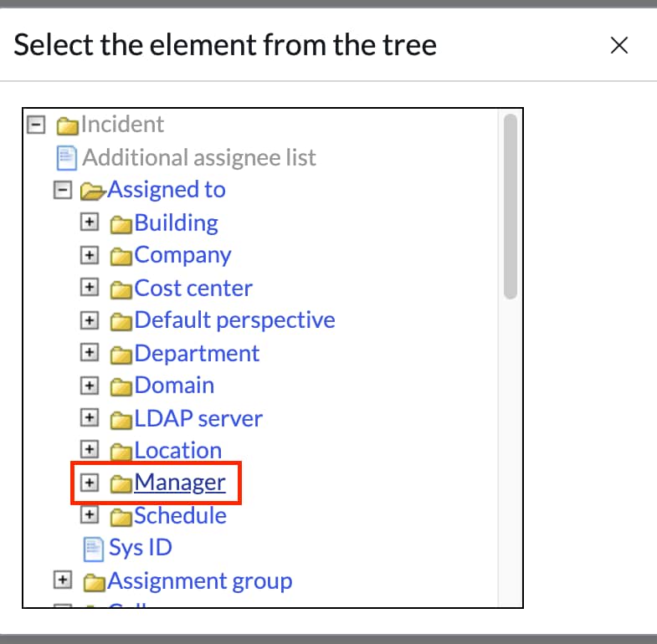Click the Department folder icon
Viewport: 657px width, 644px height.
tap(122, 355)
